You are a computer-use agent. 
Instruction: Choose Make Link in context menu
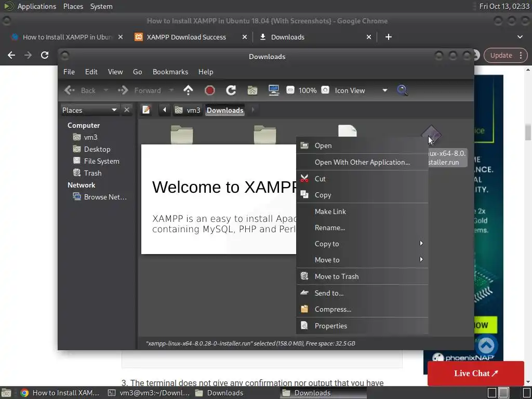[362, 211]
